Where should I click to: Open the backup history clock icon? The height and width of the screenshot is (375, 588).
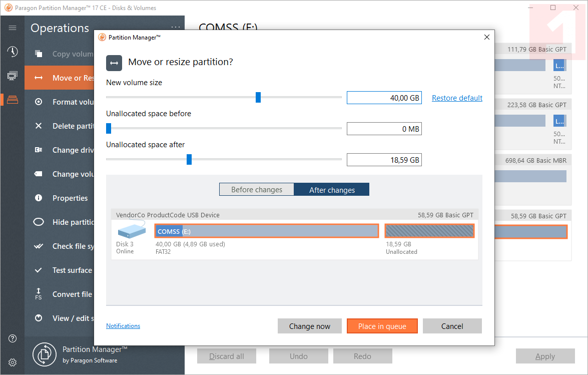(13, 52)
